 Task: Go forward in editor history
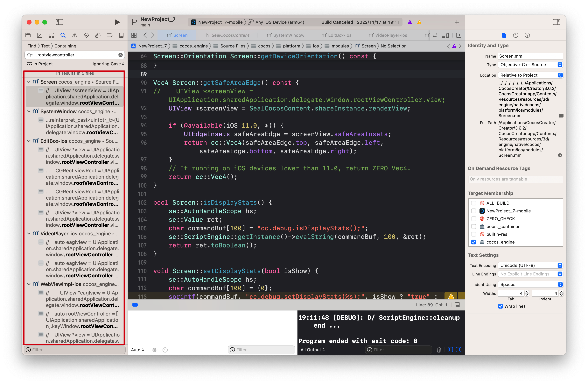(x=153, y=35)
